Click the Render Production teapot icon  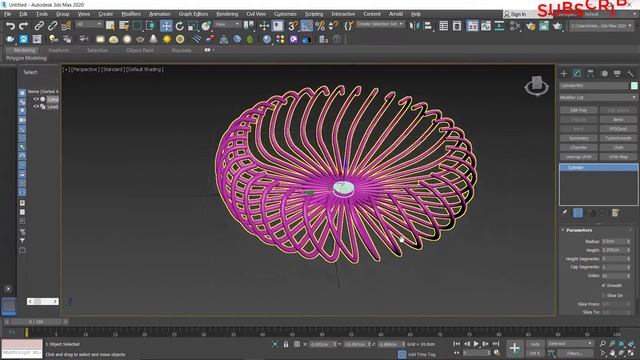(558, 26)
